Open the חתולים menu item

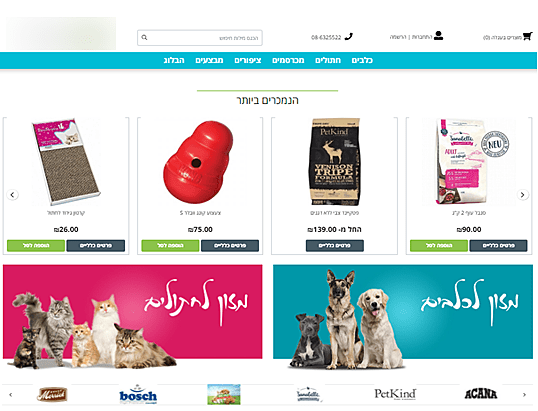coord(328,60)
